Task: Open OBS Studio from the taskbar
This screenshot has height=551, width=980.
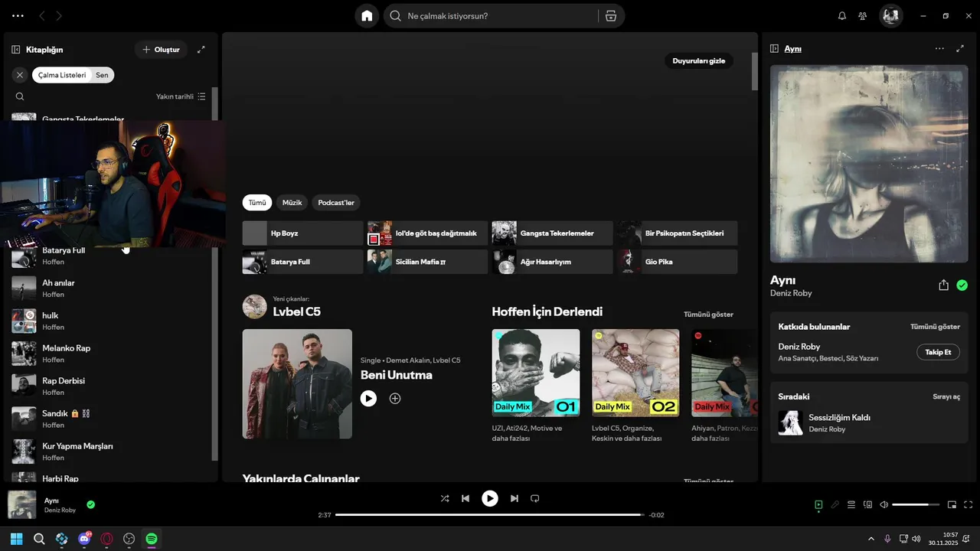Action: (129, 539)
